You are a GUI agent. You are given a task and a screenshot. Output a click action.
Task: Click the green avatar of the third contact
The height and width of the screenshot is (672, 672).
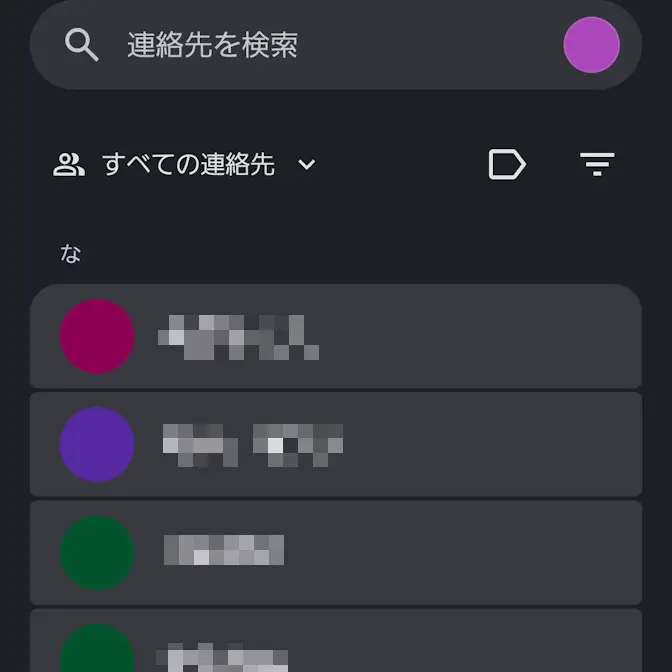pyautogui.click(x=97, y=552)
